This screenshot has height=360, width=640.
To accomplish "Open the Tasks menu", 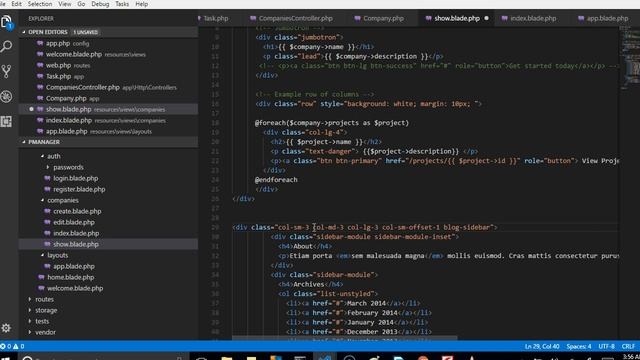I will pos(122,4).
